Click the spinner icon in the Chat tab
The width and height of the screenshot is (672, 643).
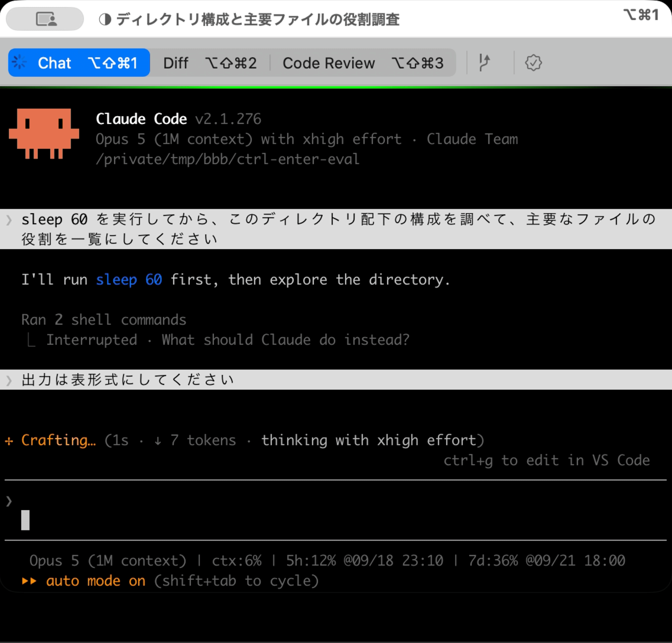[19, 62]
